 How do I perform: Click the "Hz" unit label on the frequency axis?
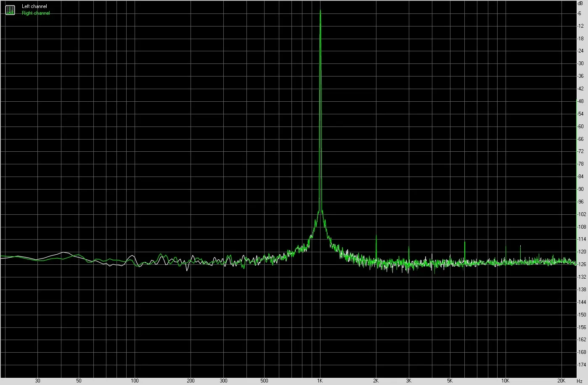[580, 381]
